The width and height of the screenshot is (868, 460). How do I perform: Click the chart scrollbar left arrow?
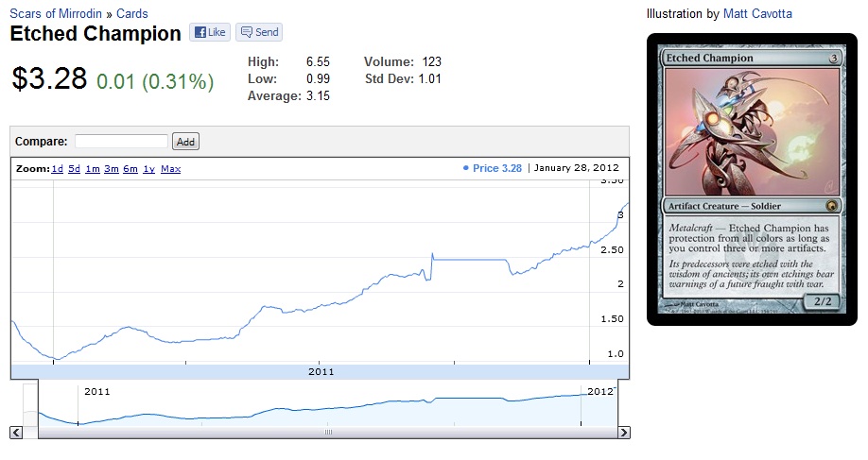pos(16,432)
